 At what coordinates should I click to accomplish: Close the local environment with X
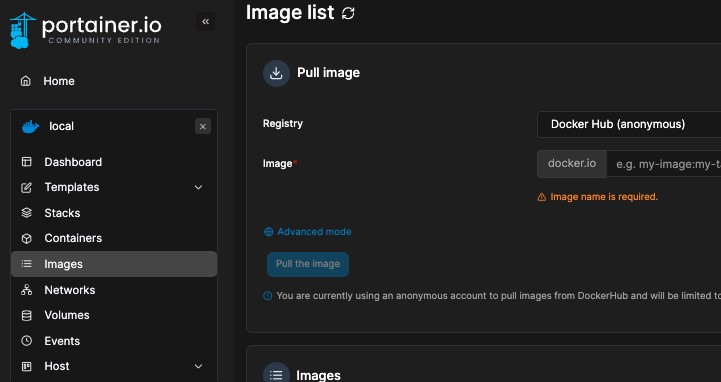click(x=203, y=126)
